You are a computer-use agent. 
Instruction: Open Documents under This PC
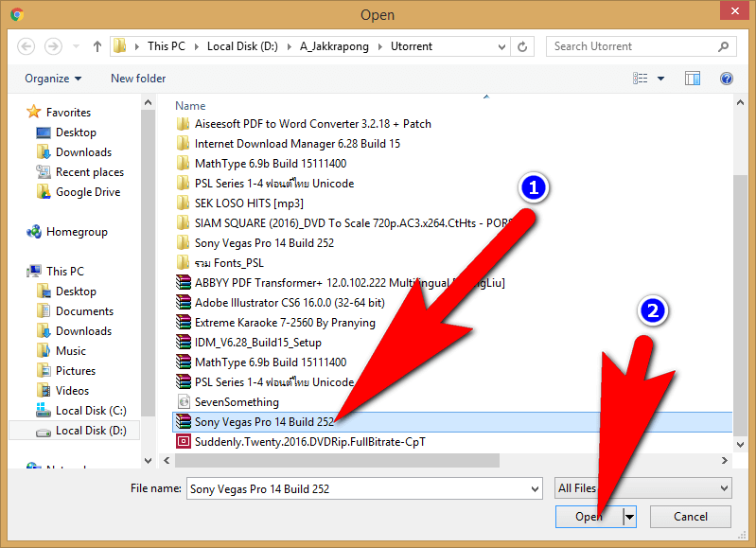[75, 311]
